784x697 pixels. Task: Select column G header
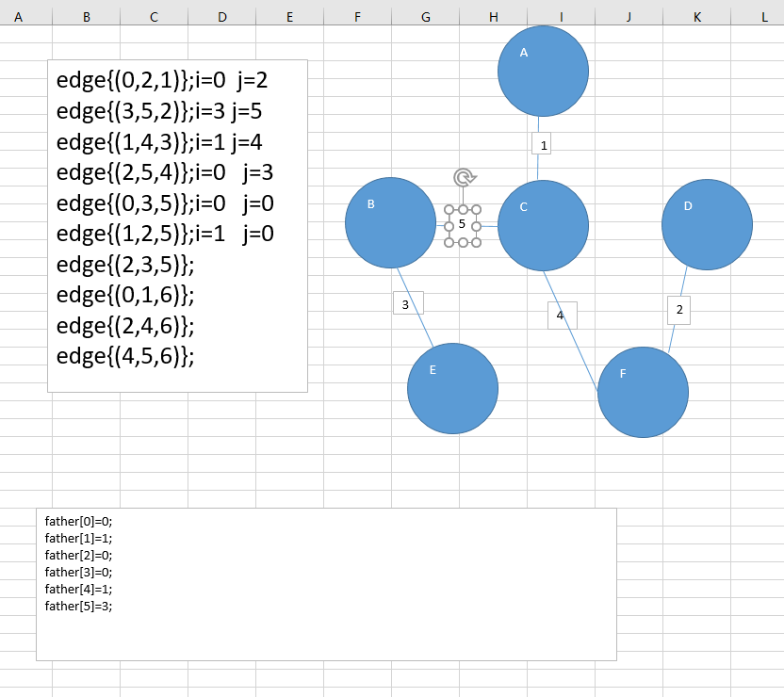coord(426,17)
